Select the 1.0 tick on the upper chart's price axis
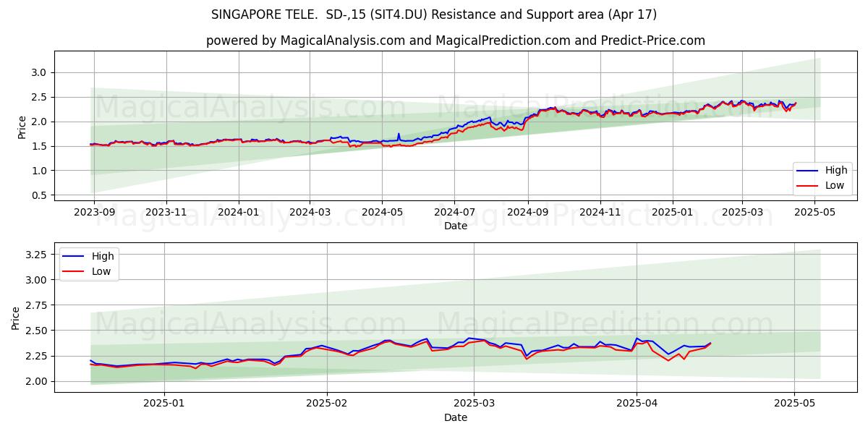Image resolution: width=868 pixels, height=434 pixels. pos(39,171)
